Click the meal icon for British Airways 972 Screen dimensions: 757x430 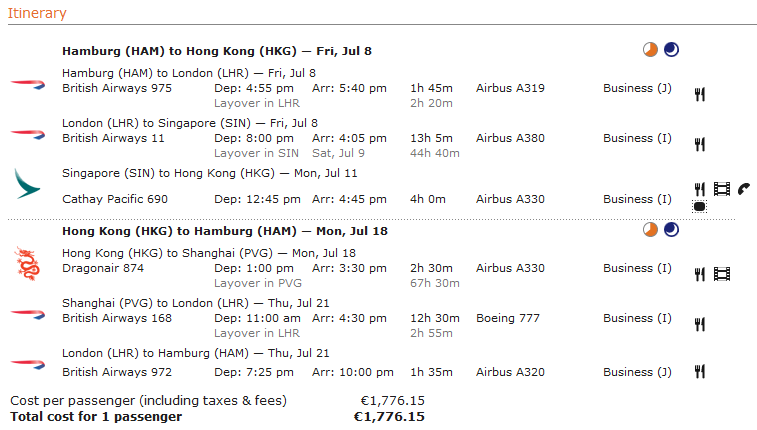[700, 372]
